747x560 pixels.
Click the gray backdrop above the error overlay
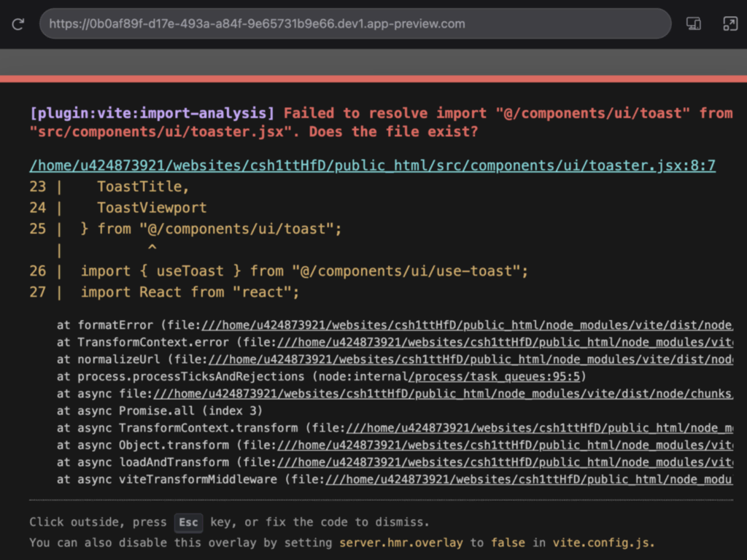373,61
